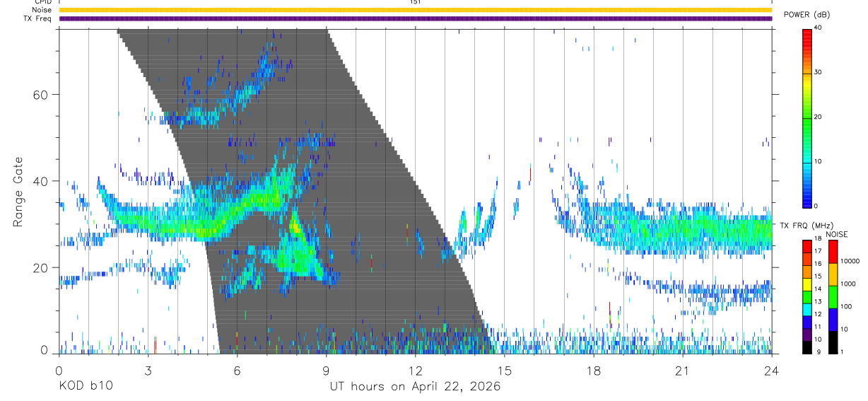Click the red 17–18 MHz TX frequency swatch
Image resolution: width=868 pixels, height=401 pixels.
808,246
